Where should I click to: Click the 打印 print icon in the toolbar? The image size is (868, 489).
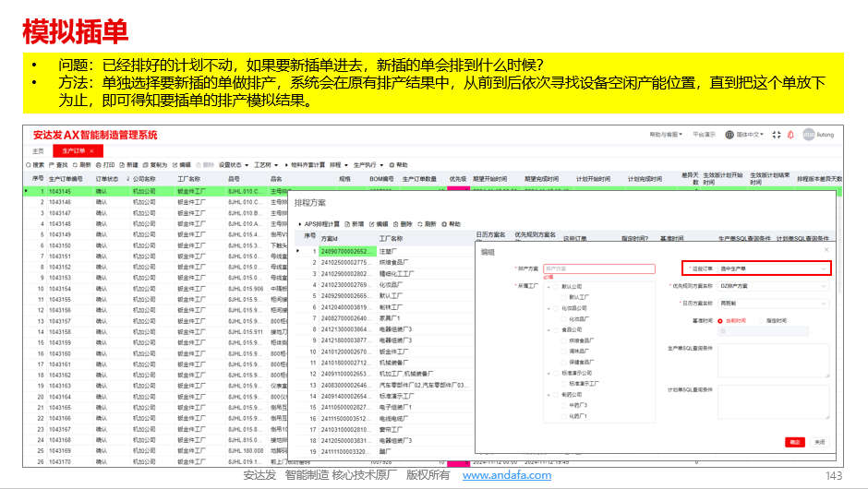[99, 165]
